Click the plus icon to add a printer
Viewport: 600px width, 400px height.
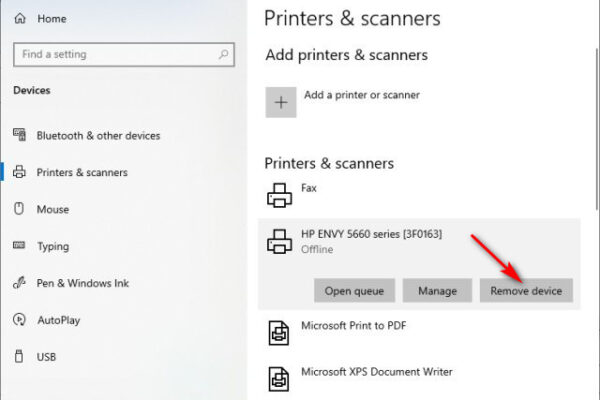(281, 102)
